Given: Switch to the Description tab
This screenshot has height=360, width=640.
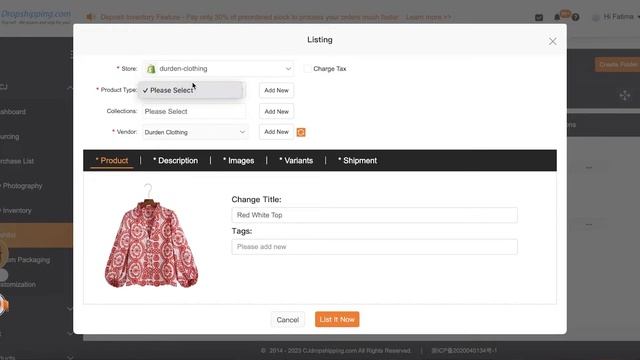Looking at the screenshot, I should [x=176, y=161].
